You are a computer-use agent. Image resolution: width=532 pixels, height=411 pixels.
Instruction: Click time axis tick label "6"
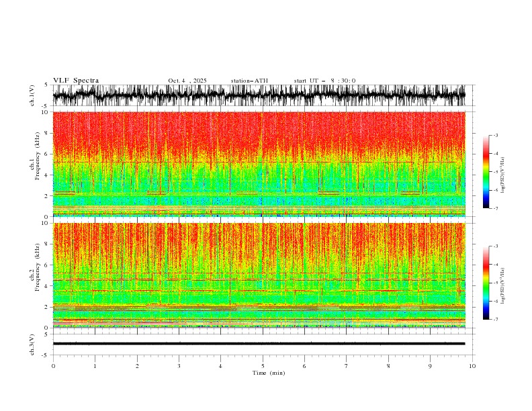tap(304, 366)
